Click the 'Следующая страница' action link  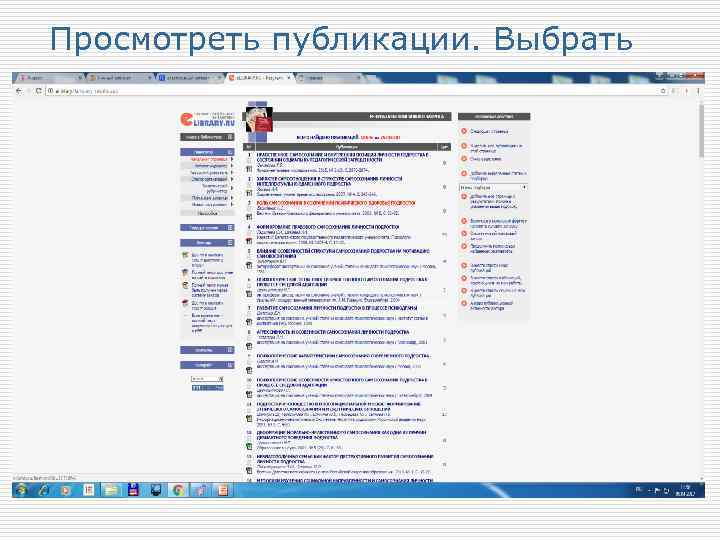pyautogui.click(x=489, y=131)
